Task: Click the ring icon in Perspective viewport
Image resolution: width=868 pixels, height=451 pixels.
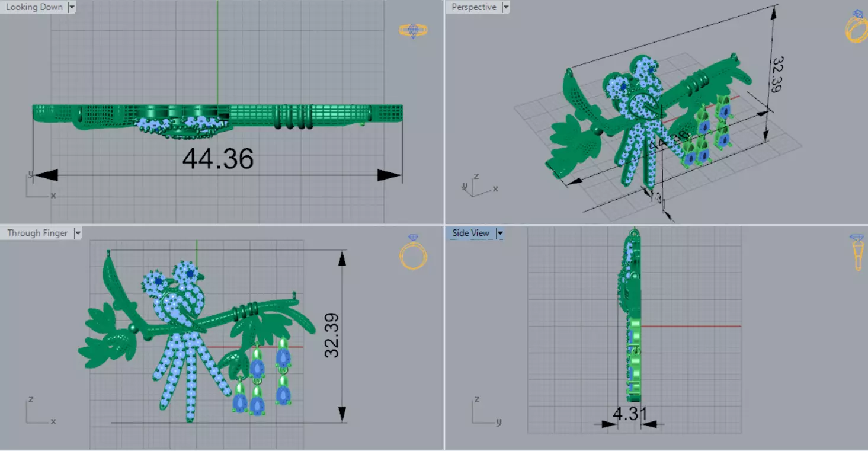Action: [x=856, y=27]
